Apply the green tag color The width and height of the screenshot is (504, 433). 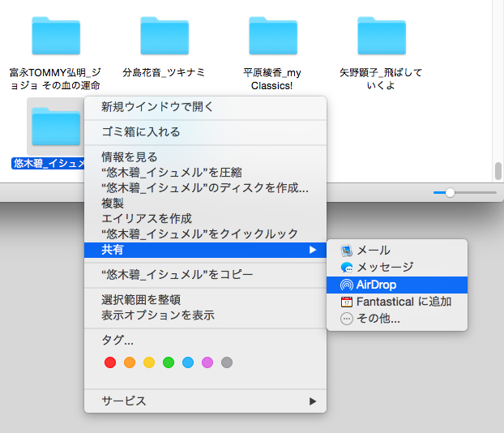pyautogui.click(x=169, y=362)
